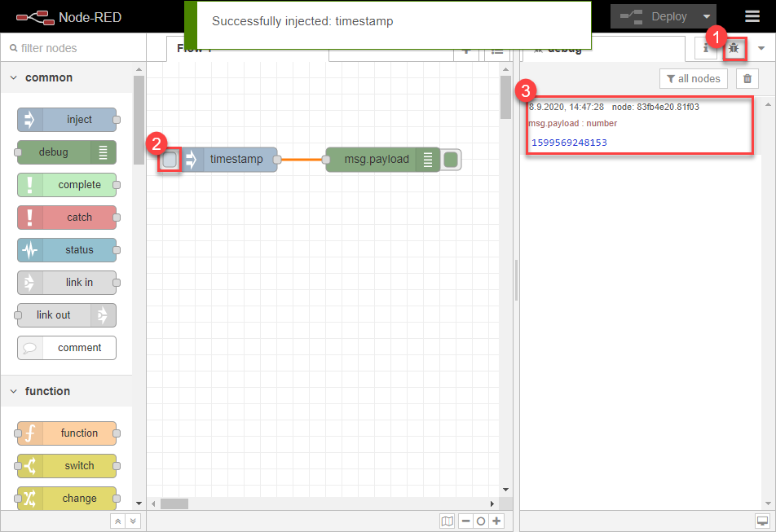Filter debug messages with 'all nodes' toggle

click(x=694, y=78)
